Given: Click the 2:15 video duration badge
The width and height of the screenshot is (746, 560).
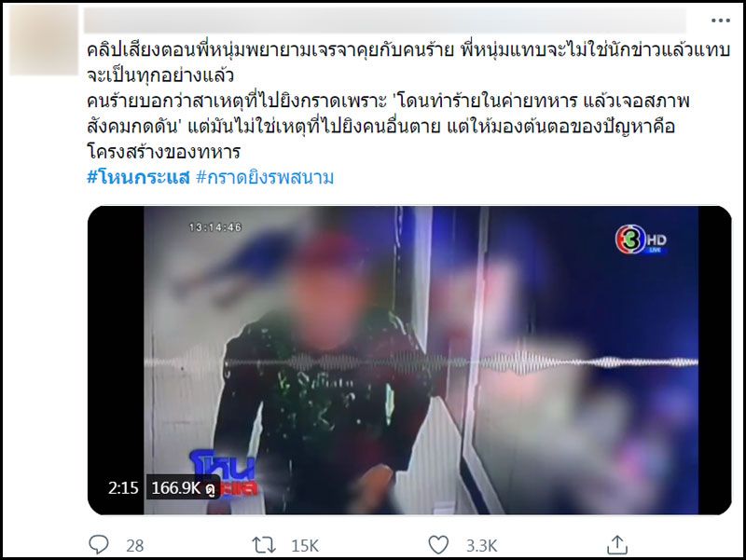Looking at the screenshot, I should tap(123, 487).
